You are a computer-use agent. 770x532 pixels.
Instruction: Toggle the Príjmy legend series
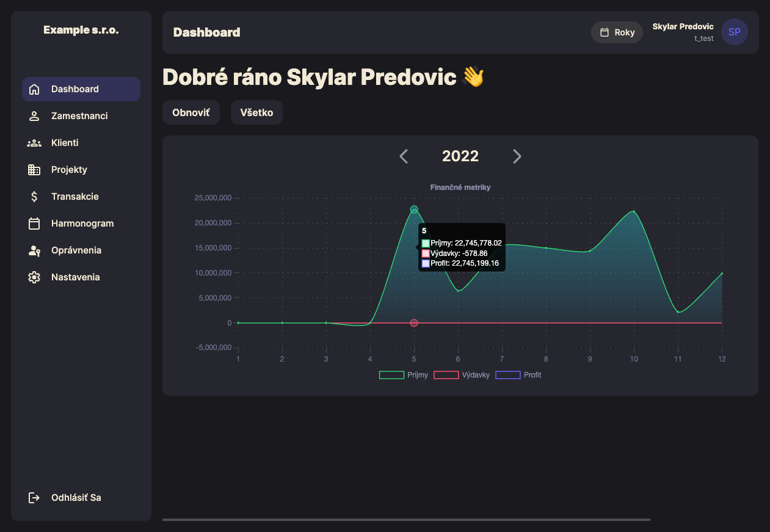click(404, 375)
